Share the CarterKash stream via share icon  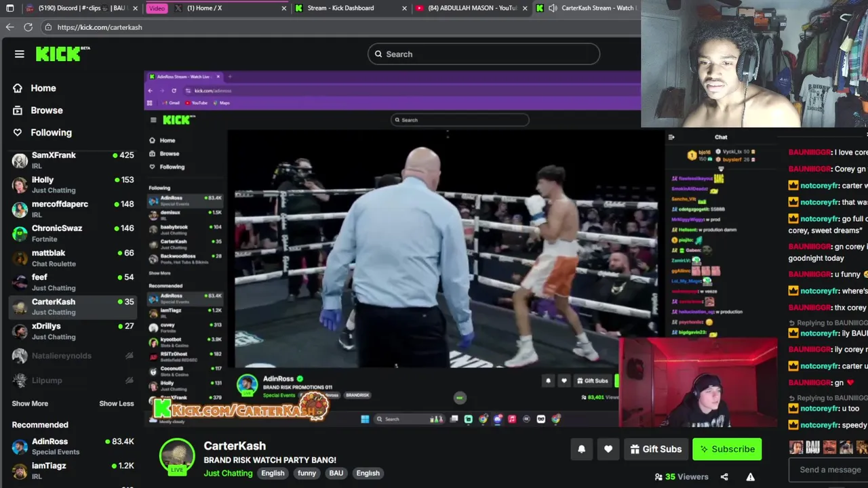(x=724, y=476)
